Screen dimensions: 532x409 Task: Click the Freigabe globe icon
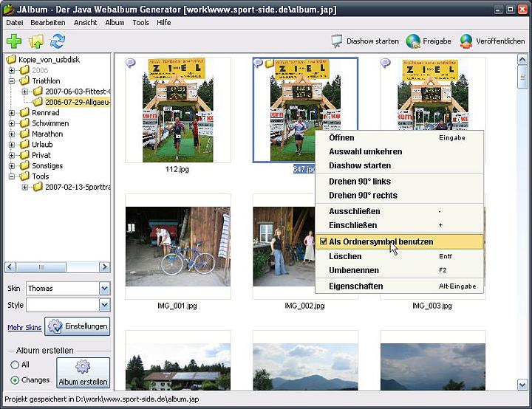[x=413, y=41]
